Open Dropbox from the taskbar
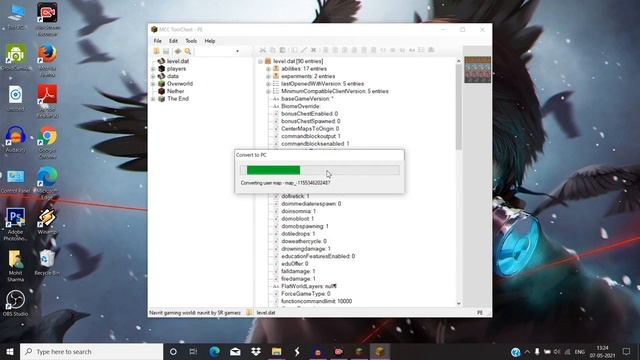Screen dimensions: 640x360 [x=256, y=352]
